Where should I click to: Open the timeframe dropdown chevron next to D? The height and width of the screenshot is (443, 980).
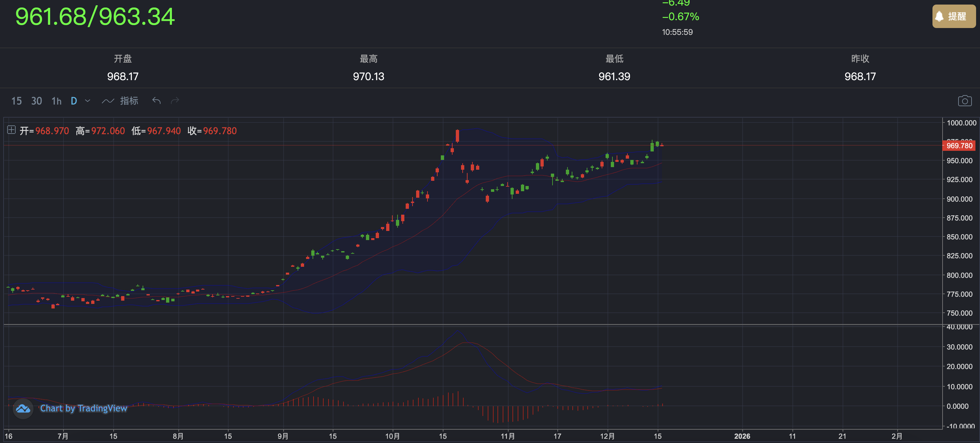(88, 101)
